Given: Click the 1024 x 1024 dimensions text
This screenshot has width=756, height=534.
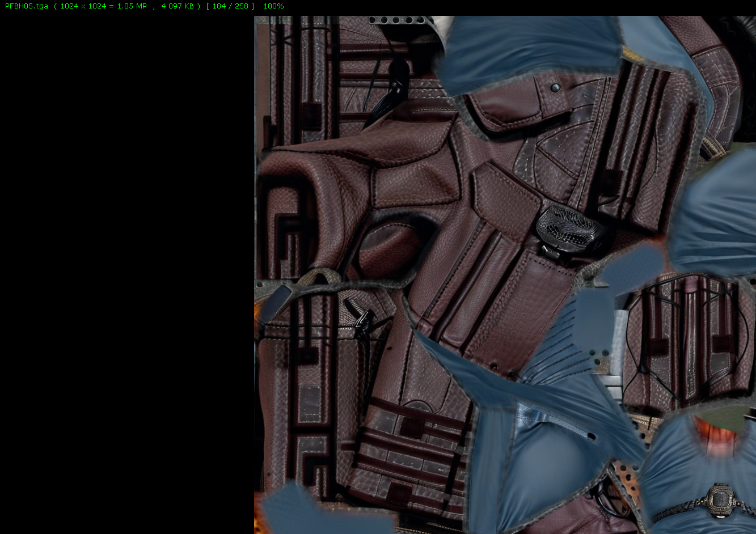Looking at the screenshot, I should point(82,6).
